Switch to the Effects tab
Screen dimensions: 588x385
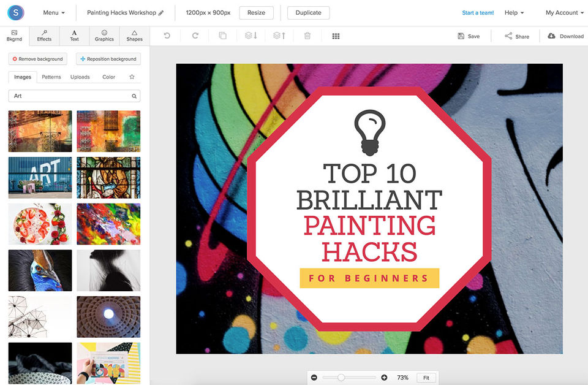coord(44,36)
